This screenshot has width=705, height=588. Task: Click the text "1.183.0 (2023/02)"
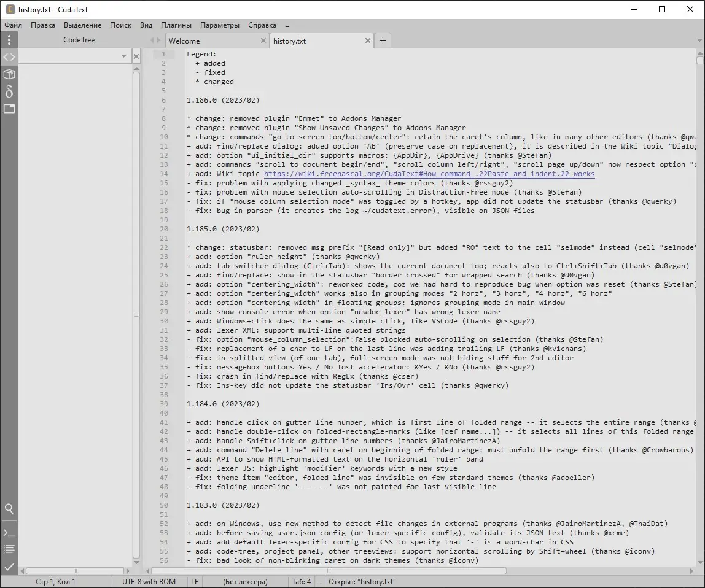[223, 505]
